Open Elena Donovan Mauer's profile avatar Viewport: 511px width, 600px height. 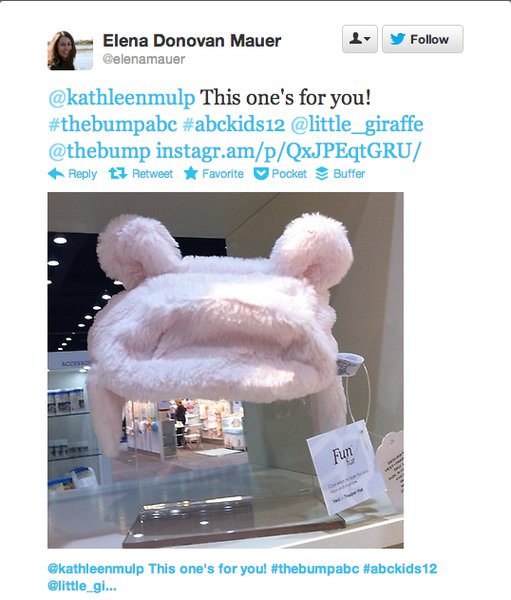pos(70,50)
